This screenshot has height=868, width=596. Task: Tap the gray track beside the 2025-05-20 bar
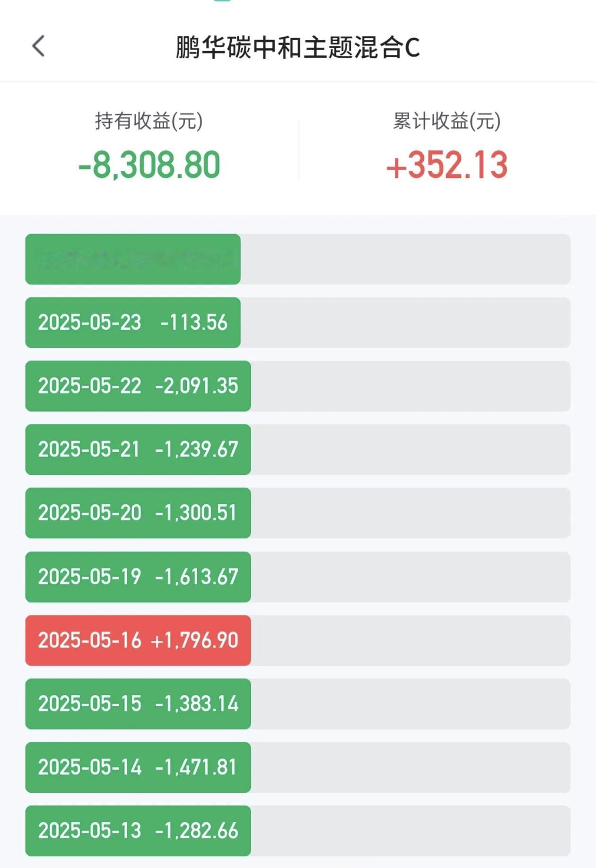(x=411, y=513)
